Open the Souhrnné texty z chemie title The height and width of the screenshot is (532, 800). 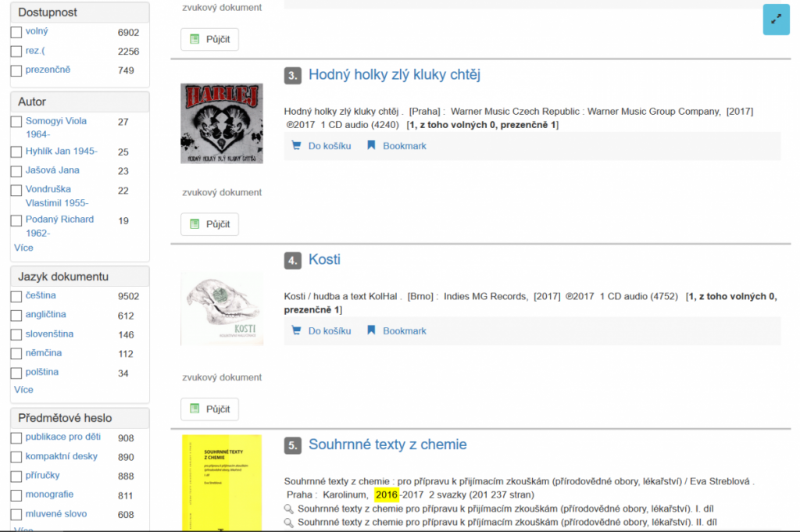click(387, 445)
